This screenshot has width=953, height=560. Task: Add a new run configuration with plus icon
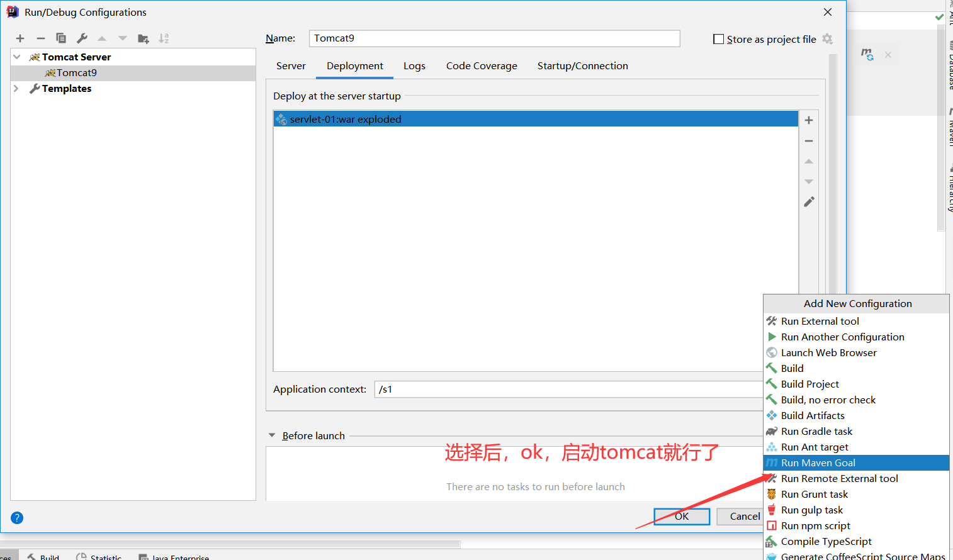tap(20, 38)
